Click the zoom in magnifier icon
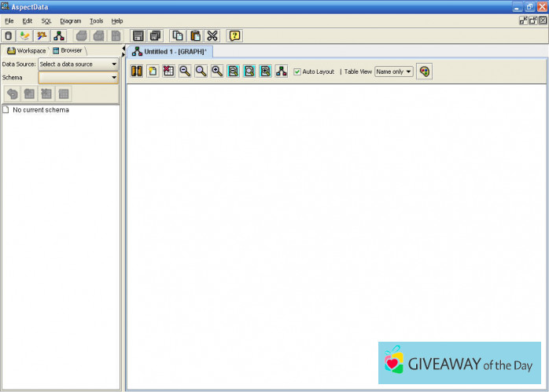The height and width of the screenshot is (392, 549). point(217,71)
